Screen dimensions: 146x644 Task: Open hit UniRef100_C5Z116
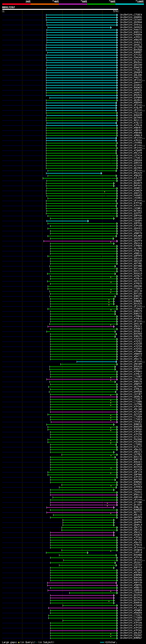131,113
